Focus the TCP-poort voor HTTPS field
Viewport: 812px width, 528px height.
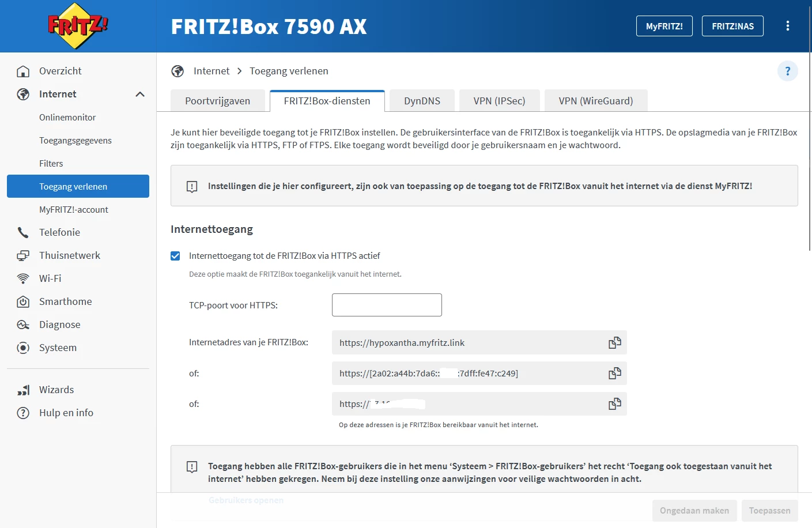point(387,305)
